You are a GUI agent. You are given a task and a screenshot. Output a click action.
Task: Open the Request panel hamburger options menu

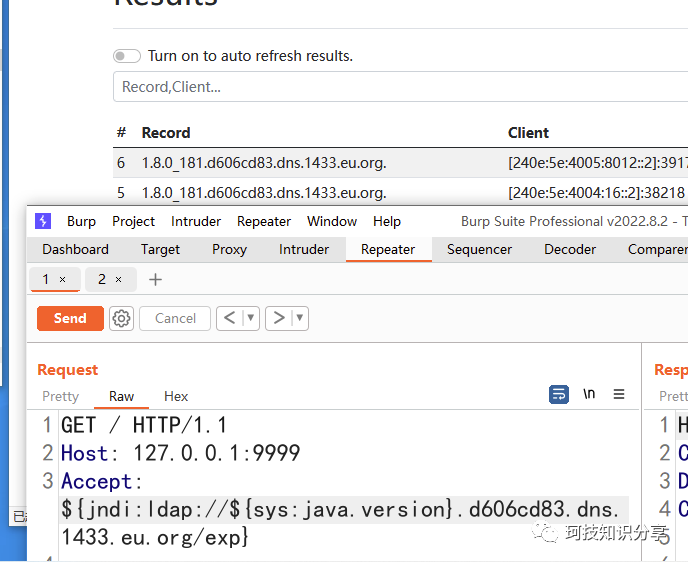tap(619, 394)
